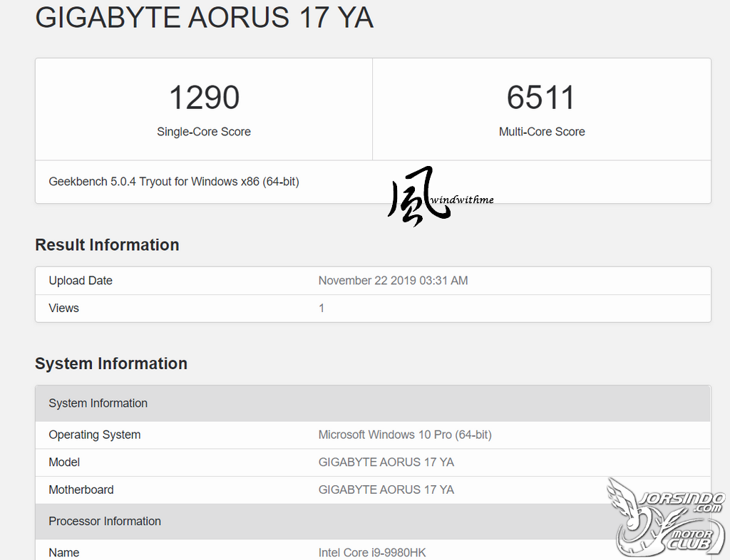Click the Upload Date row label
The height and width of the screenshot is (560, 730).
(x=81, y=281)
